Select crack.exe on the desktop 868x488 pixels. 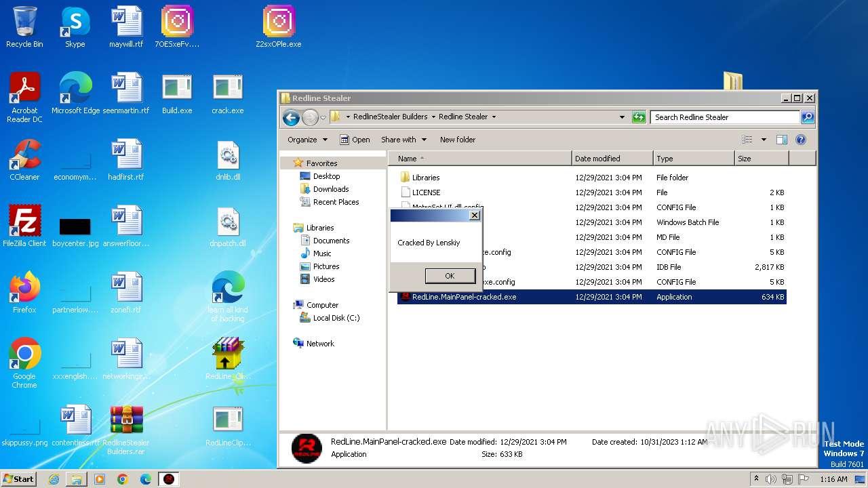click(228, 94)
